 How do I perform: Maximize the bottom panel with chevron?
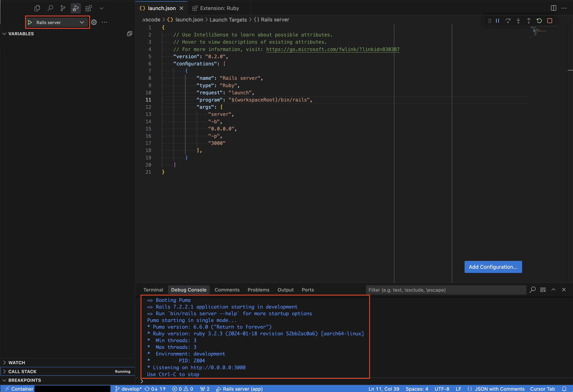click(553, 290)
